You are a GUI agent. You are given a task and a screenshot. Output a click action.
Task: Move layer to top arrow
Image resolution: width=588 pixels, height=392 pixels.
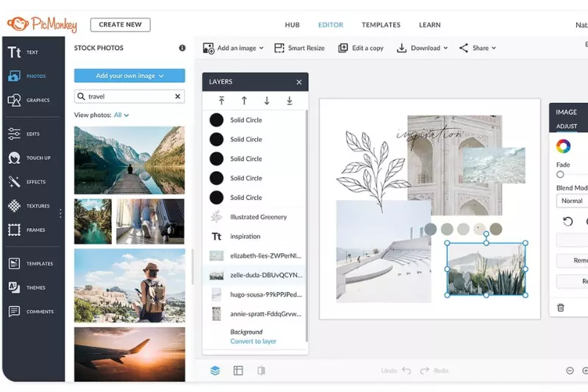[222, 101]
